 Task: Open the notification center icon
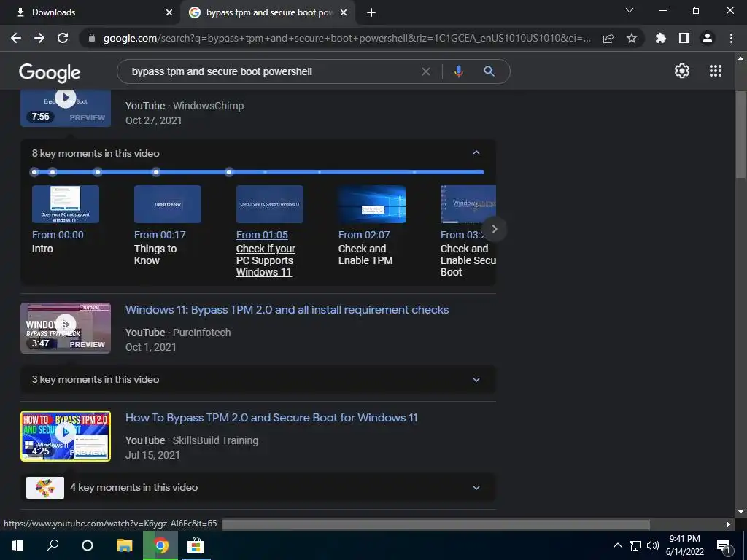[x=724, y=546]
